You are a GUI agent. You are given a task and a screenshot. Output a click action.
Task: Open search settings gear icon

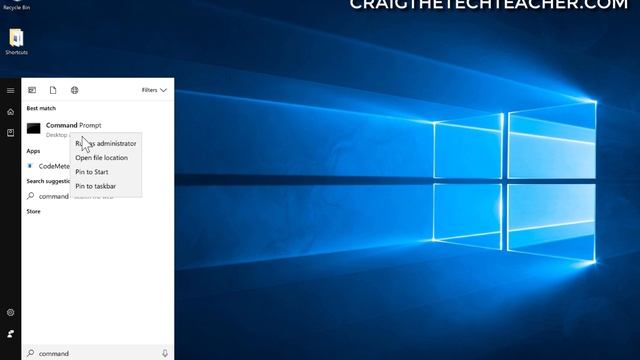click(x=11, y=313)
